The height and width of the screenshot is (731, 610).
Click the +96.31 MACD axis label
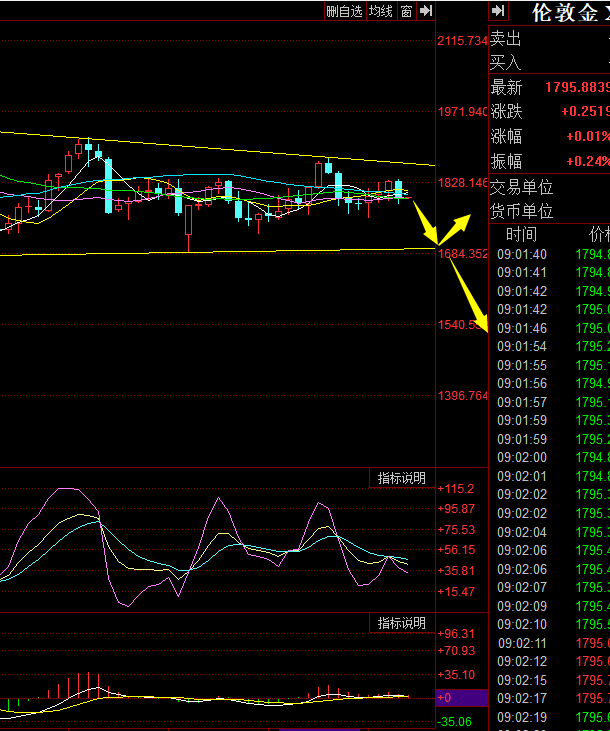[456, 634]
